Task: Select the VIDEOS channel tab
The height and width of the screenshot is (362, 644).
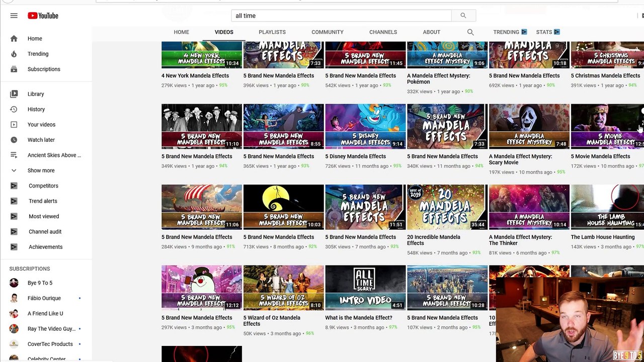Action: pos(224,32)
